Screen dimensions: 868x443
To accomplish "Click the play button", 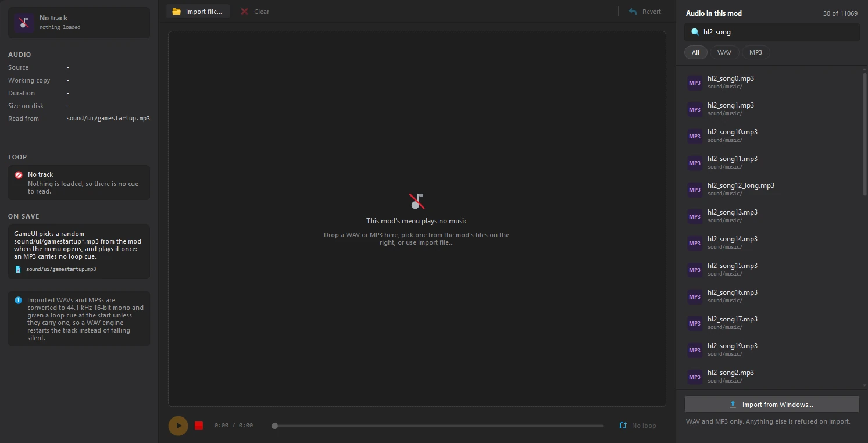I will [x=178, y=426].
